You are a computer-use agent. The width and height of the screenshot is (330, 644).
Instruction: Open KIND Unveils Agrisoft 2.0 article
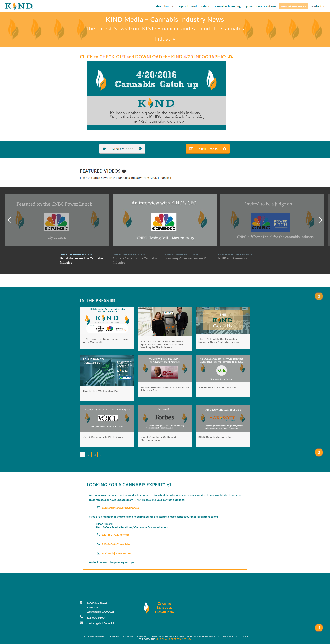click(x=222, y=426)
